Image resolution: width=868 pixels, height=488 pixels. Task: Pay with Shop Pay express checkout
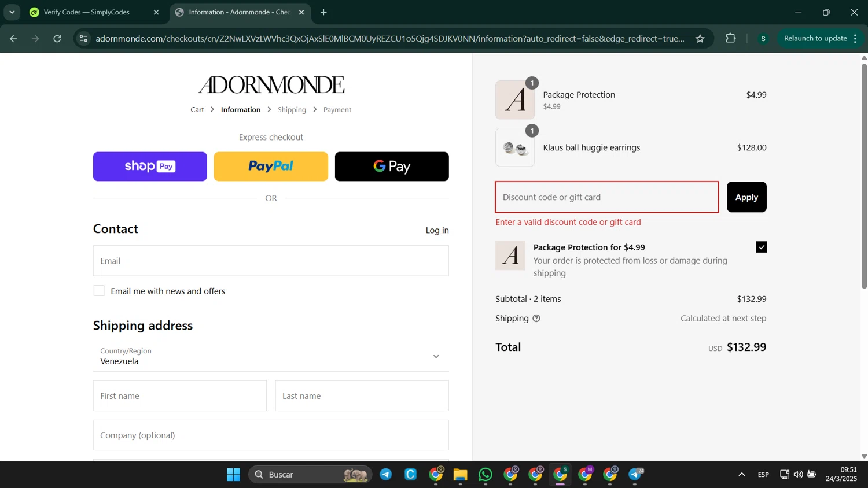click(x=150, y=167)
